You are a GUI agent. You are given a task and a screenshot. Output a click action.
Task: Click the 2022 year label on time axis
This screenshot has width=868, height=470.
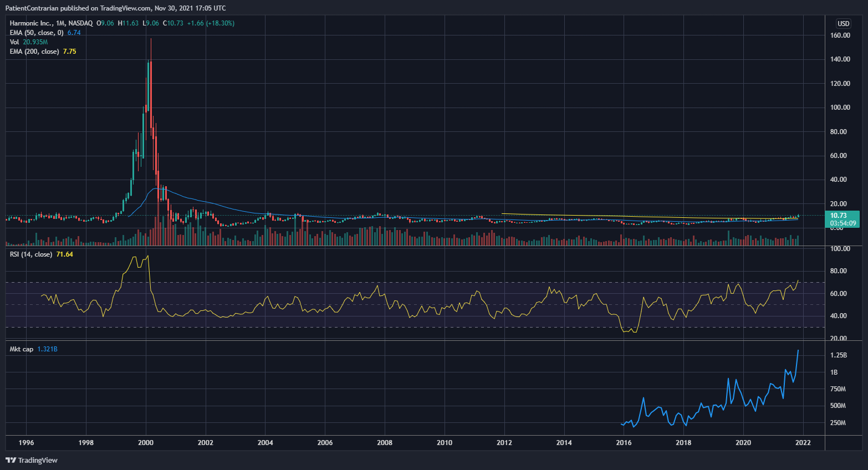click(803, 443)
